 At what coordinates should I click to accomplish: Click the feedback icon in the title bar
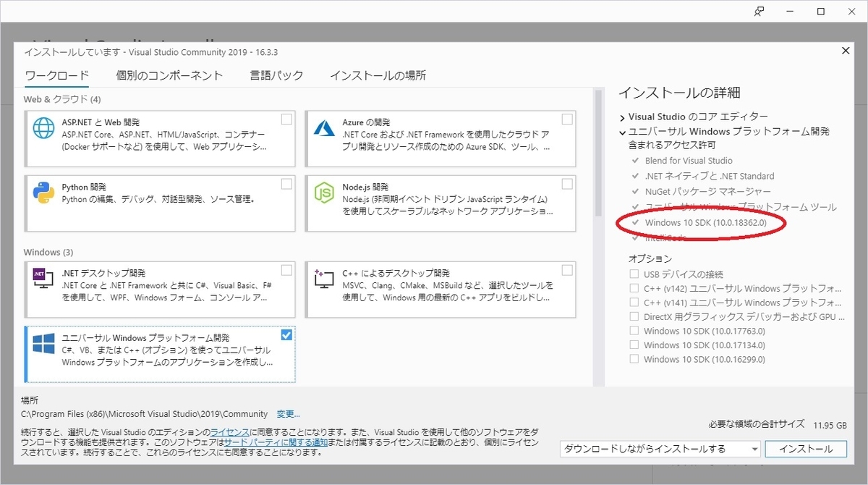click(759, 12)
